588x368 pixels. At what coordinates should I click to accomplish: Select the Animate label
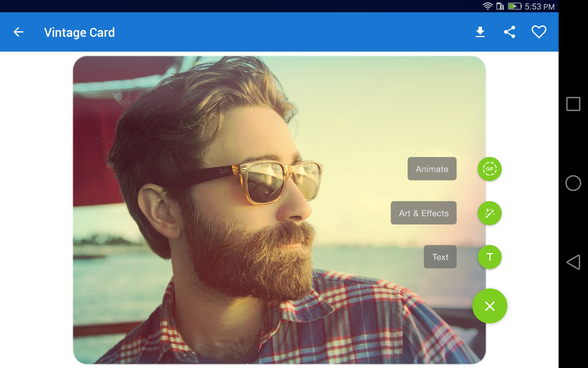[x=432, y=169]
